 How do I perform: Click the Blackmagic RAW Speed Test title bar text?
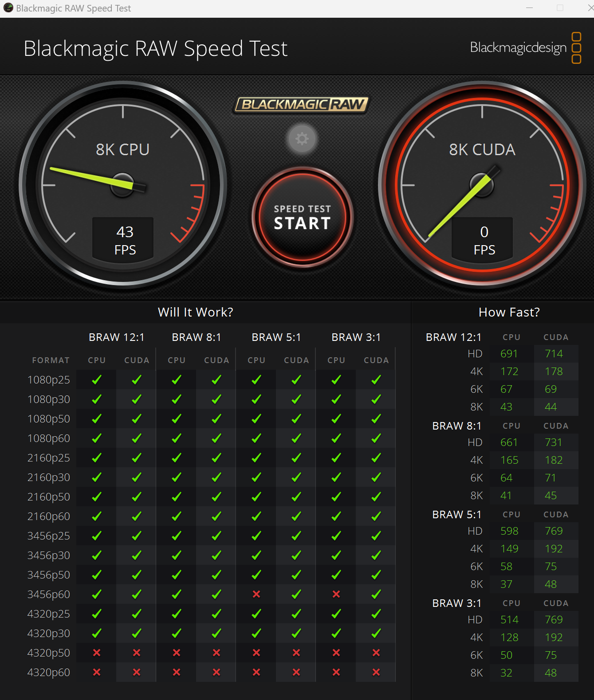point(74,8)
